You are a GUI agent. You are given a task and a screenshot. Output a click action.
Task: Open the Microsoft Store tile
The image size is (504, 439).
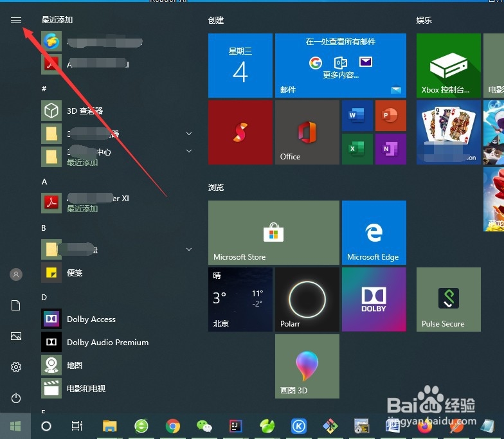pos(274,233)
